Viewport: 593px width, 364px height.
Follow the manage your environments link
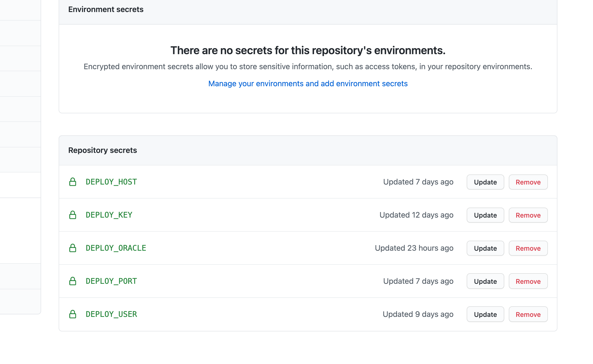(x=308, y=83)
